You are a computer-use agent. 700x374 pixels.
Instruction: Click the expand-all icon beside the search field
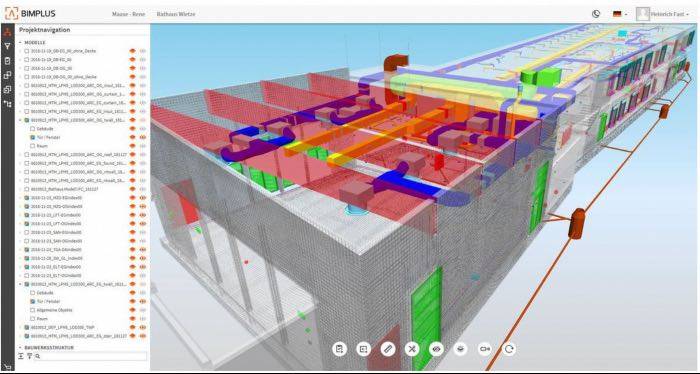point(21,356)
